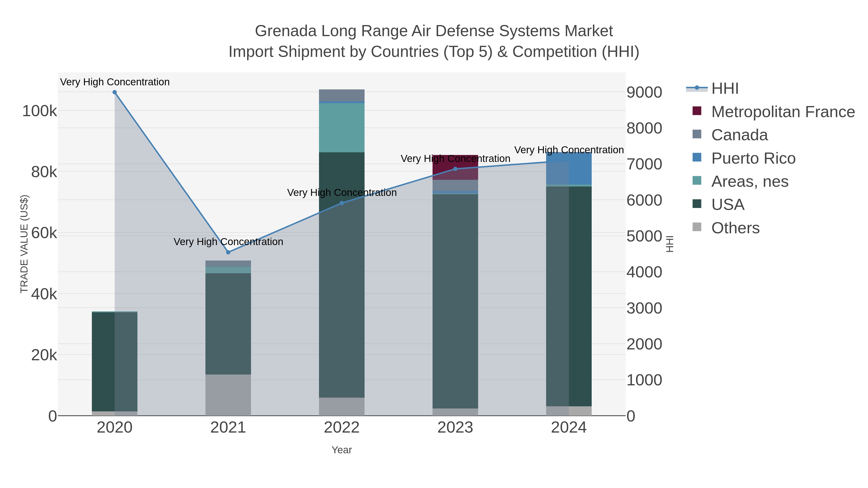Click the 2022 Others bar segment
The width and height of the screenshot is (868, 488).
tap(342, 407)
